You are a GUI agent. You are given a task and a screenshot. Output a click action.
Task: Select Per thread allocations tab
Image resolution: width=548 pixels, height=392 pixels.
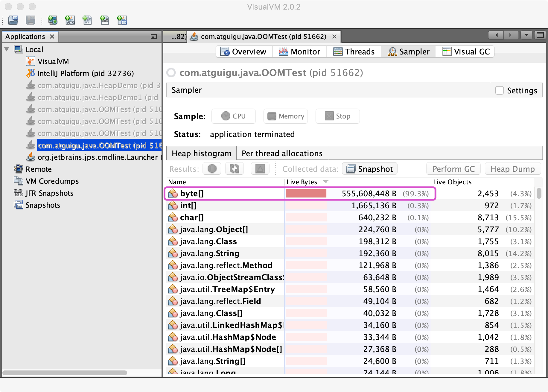[x=282, y=154]
